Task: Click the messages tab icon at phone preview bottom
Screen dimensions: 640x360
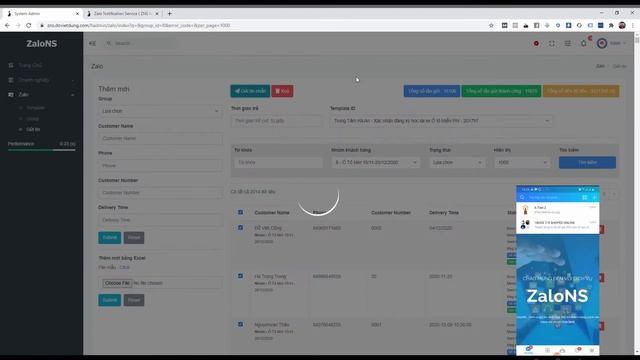Action: point(529,350)
